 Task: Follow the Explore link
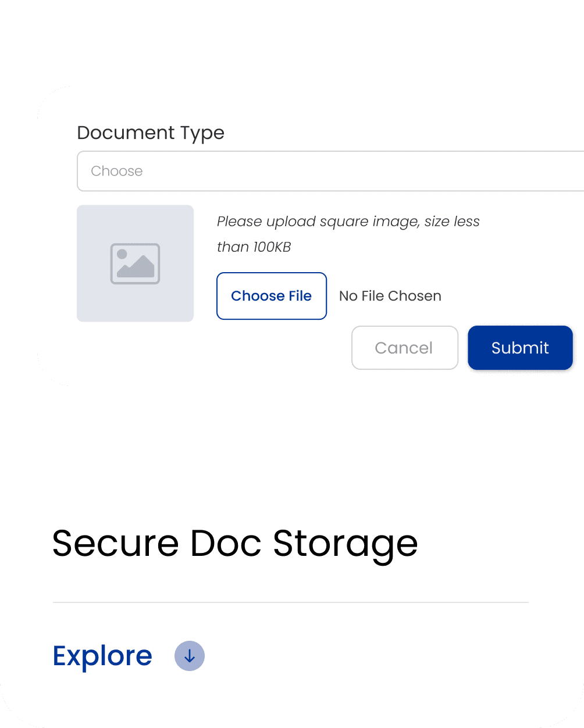pos(102,656)
